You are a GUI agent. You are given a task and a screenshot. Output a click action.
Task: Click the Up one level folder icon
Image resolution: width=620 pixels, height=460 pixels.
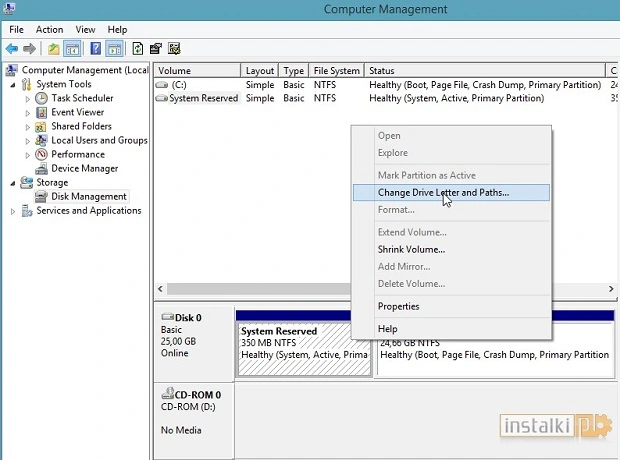pyautogui.click(x=54, y=48)
